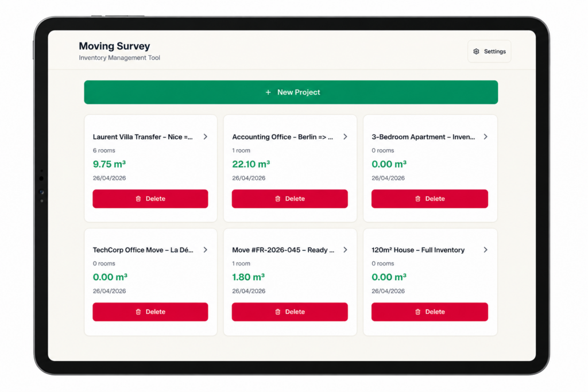Select the Laurent Villa Transfer project title
This screenshot has height=392, width=588.
[142, 137]
